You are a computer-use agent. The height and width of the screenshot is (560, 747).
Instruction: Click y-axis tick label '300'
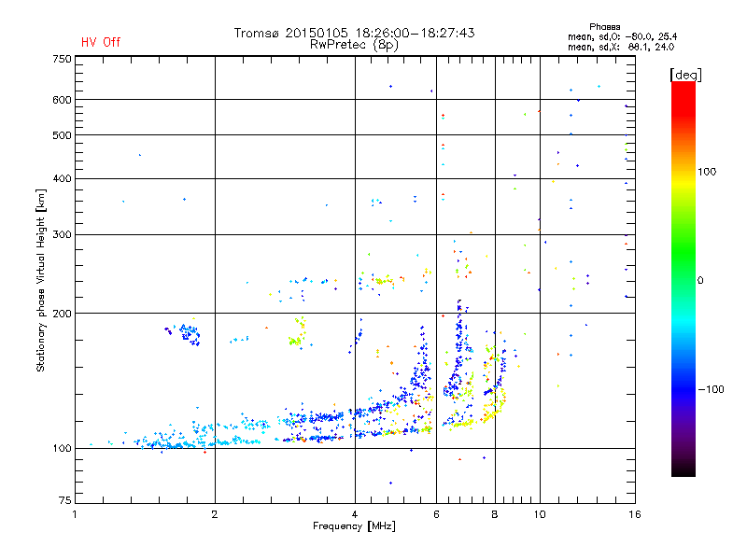[62, 235]
